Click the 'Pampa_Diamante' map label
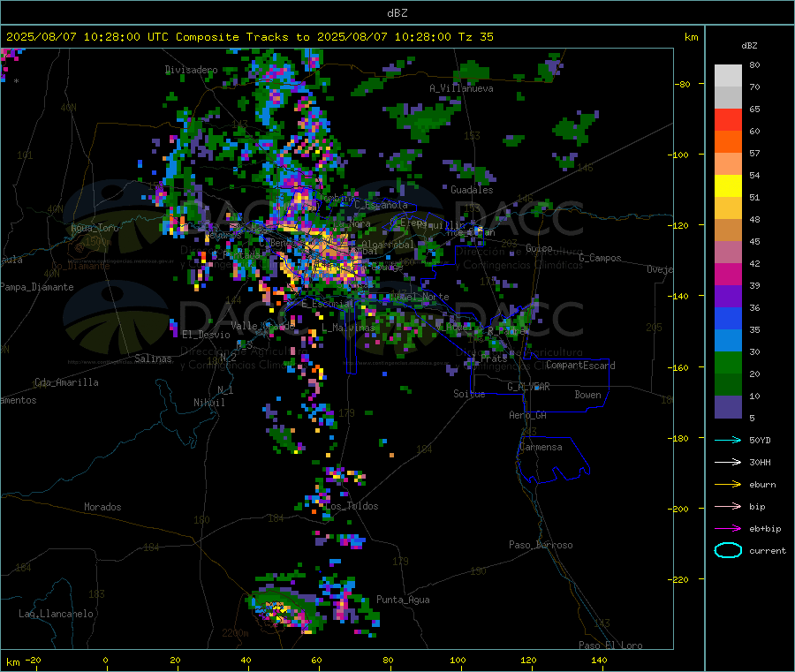Viewport: 795px width, 672px height. click(x=37, y=287)
